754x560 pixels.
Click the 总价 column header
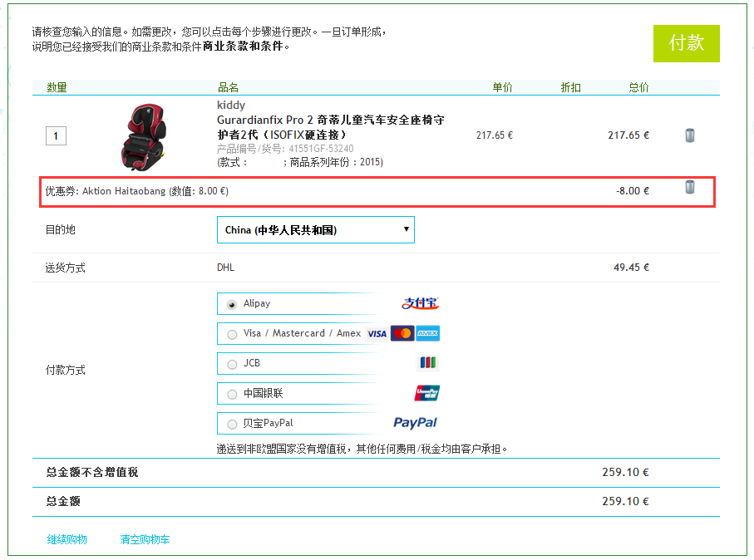point(638,87)
